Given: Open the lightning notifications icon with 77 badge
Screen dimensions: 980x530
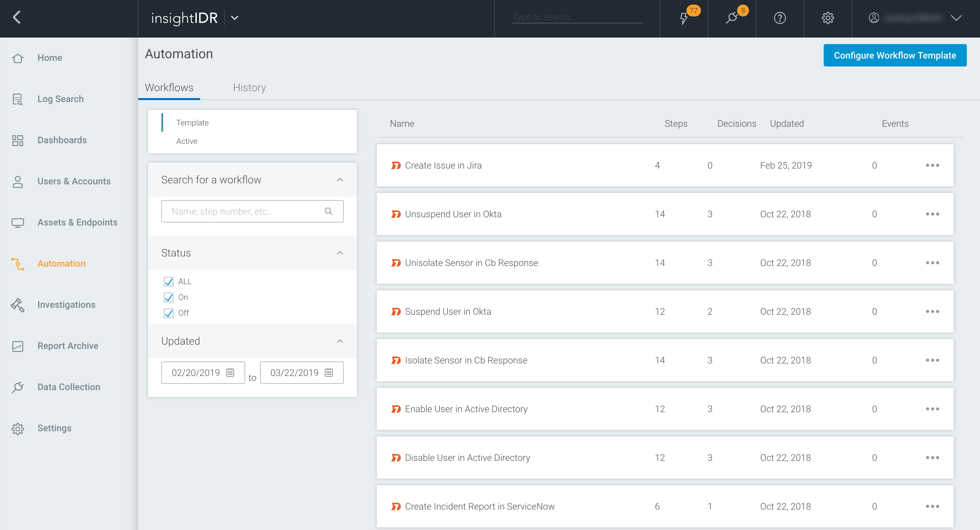Looking at the screenshot, I should click(684, 18).
